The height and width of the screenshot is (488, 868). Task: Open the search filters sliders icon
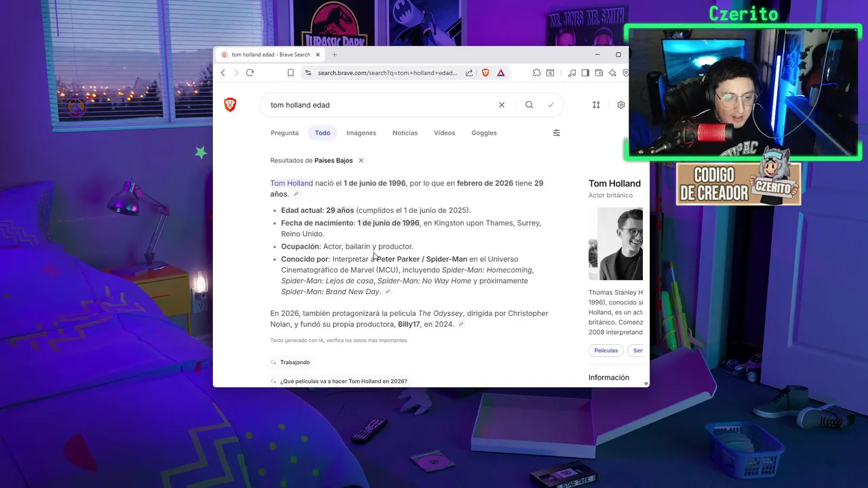pos(557,133)
